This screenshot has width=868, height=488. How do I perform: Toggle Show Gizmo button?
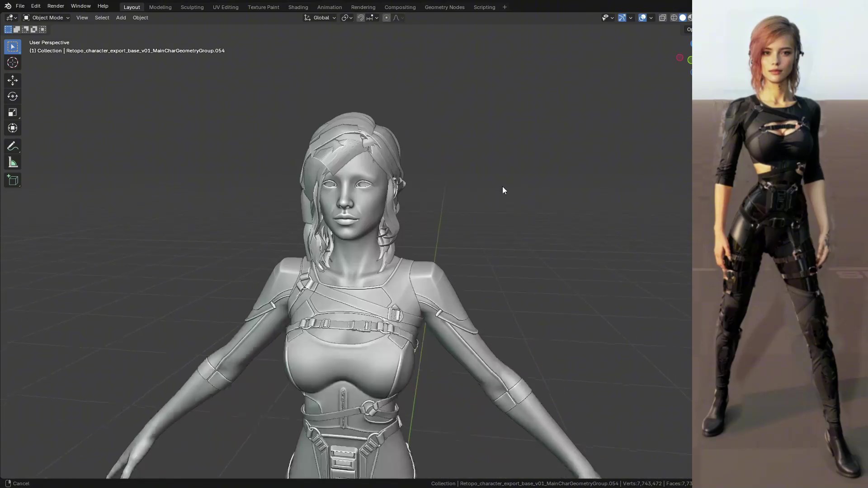622,18
